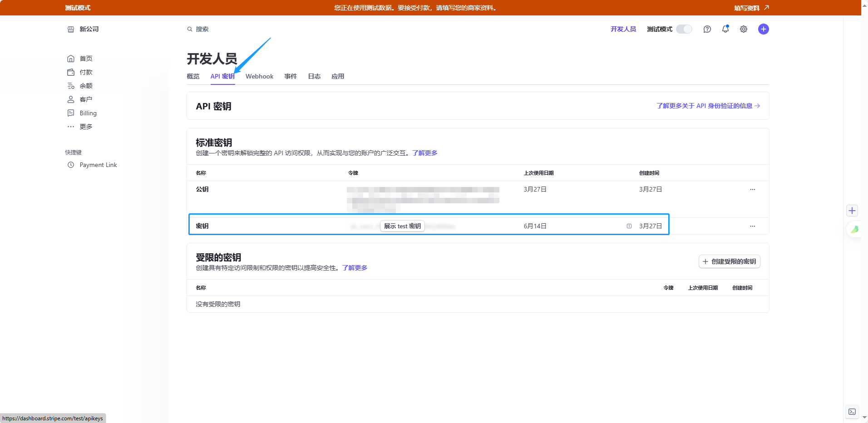Screen dimensions: 868x423
Task: Open the terminal shell icon bottom right
Action: (852, 412)
